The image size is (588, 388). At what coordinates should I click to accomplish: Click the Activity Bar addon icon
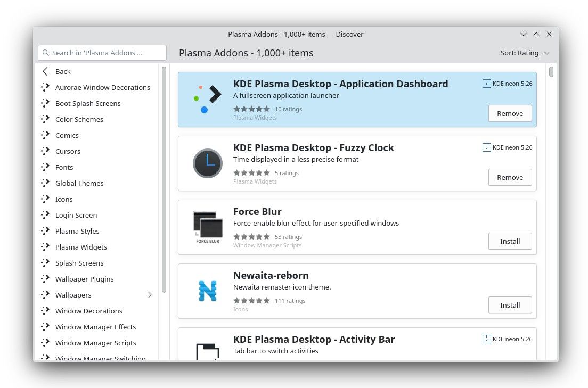click(x=207, y=351)
